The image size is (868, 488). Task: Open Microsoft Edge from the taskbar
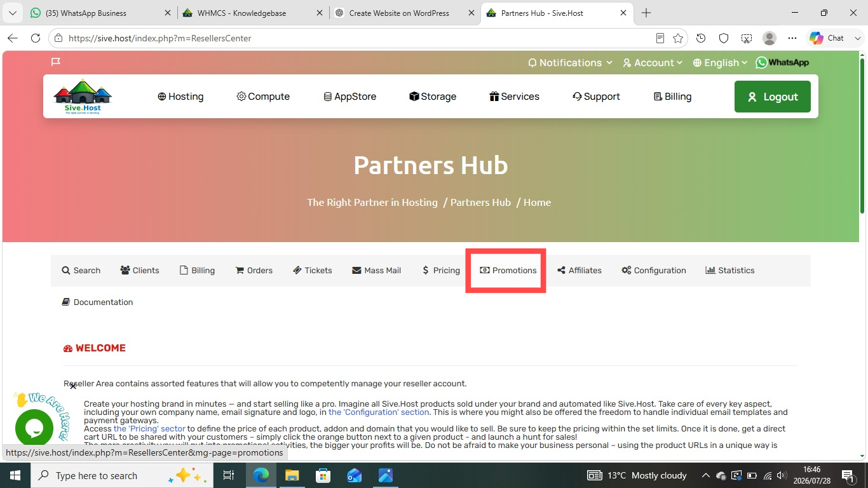(x=261, y=475)
